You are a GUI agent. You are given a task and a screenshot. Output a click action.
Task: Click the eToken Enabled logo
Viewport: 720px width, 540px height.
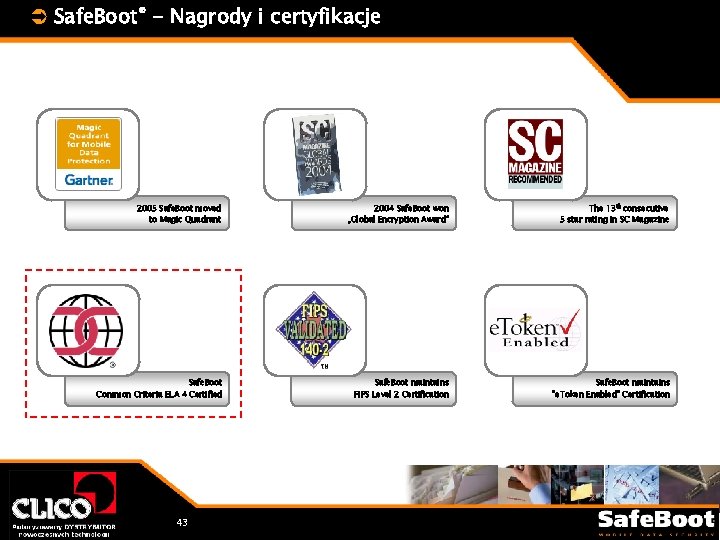[x=535, y=330]
